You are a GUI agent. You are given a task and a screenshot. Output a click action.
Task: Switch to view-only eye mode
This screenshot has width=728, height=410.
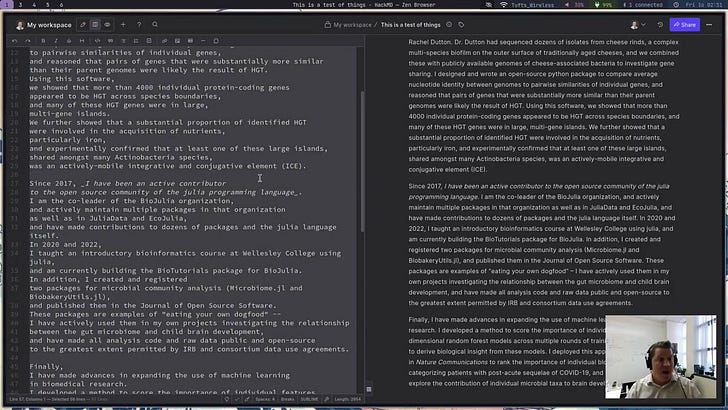click(x=107, y=25)
